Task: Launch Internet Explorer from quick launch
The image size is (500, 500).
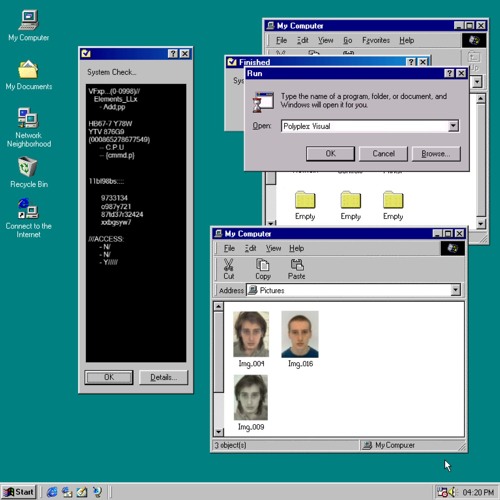Action: coord(52,492)
